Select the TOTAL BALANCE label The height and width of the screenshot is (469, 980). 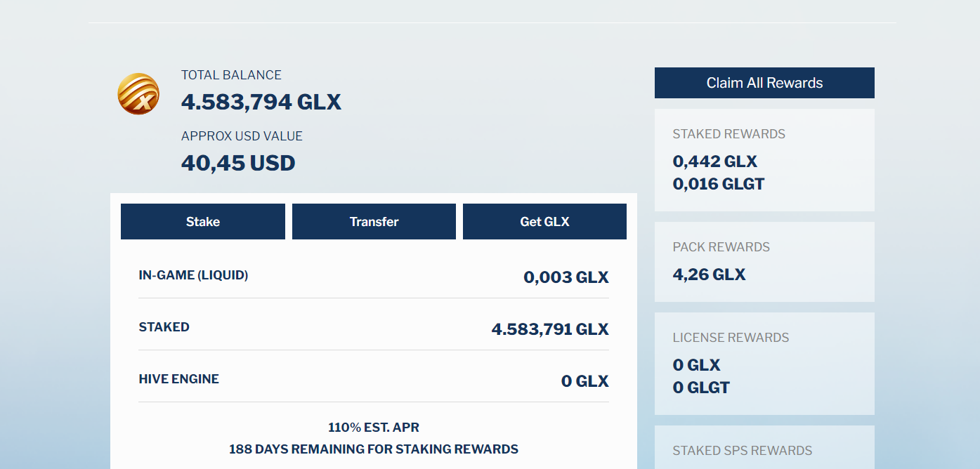(x=231, y=75)
